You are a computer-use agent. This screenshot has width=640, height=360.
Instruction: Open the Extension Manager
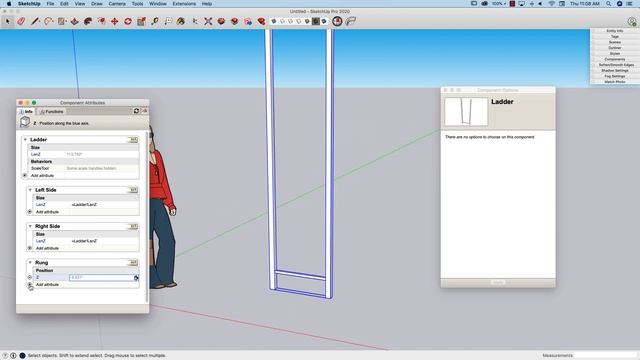[x=261, y=21]
